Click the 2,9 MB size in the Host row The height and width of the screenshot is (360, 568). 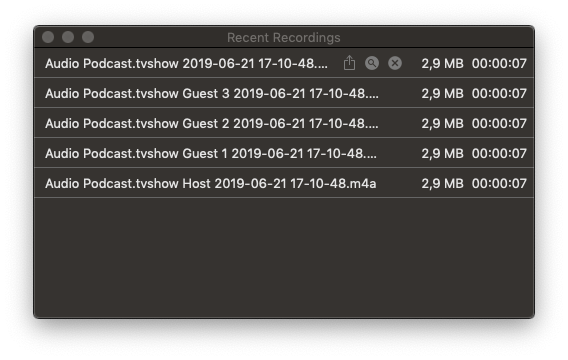click(x=442, y=184)
